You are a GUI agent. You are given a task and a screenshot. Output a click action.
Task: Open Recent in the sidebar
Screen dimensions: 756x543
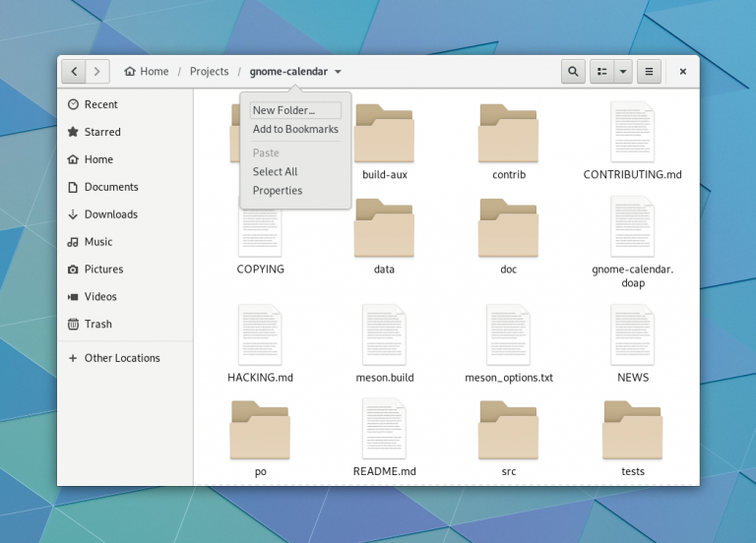[125, 104]
